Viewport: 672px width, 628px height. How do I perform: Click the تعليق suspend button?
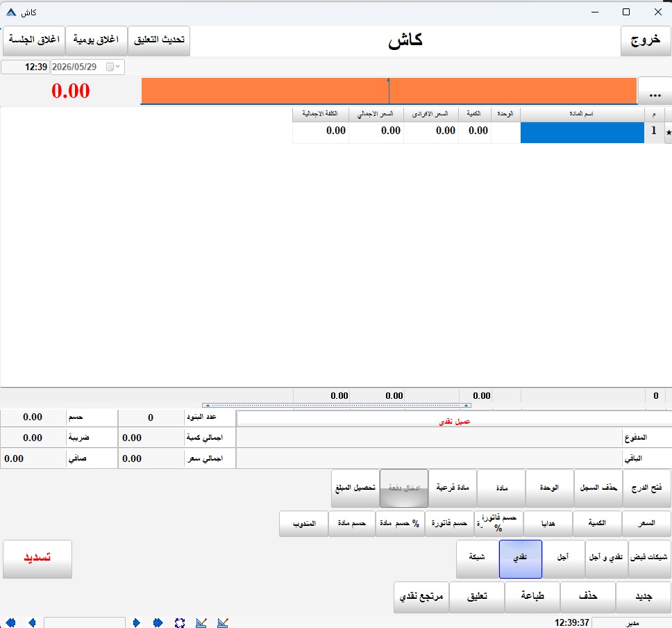click(476, 597)
